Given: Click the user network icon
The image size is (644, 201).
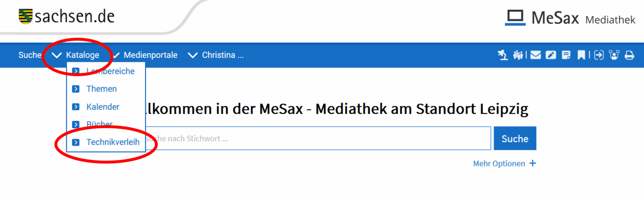Looking at the screenshot, I should tap(614, 55).
